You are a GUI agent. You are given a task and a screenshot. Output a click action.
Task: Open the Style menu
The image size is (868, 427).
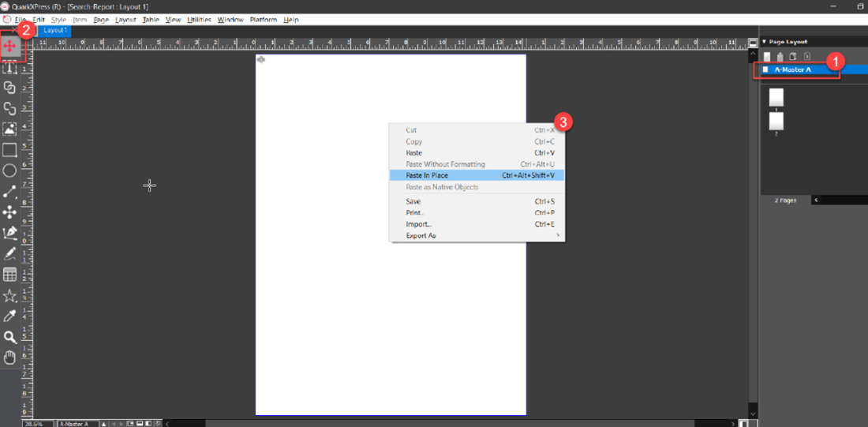58,20
